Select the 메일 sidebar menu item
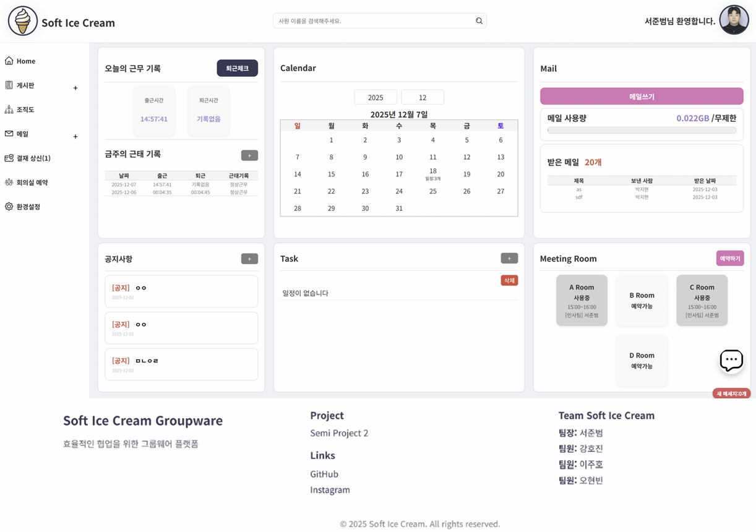The height and width of the screenshot is (532, 756). (x=22, y=134)
